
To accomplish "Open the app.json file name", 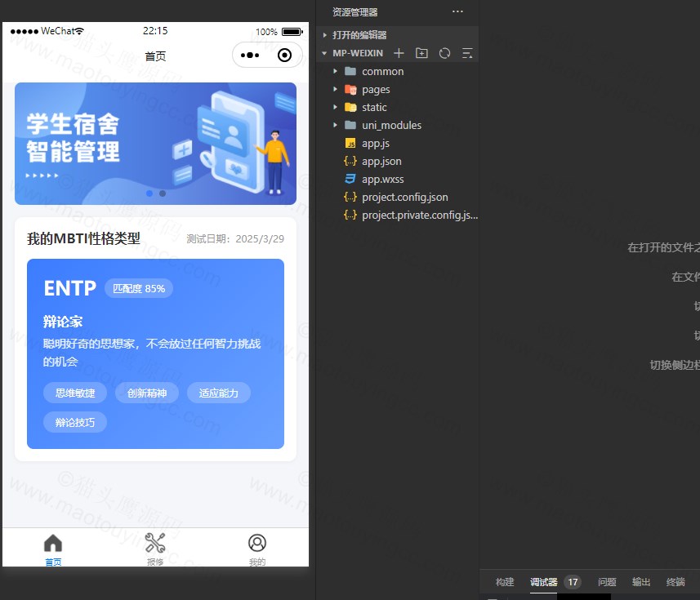I will click(381, 162).
